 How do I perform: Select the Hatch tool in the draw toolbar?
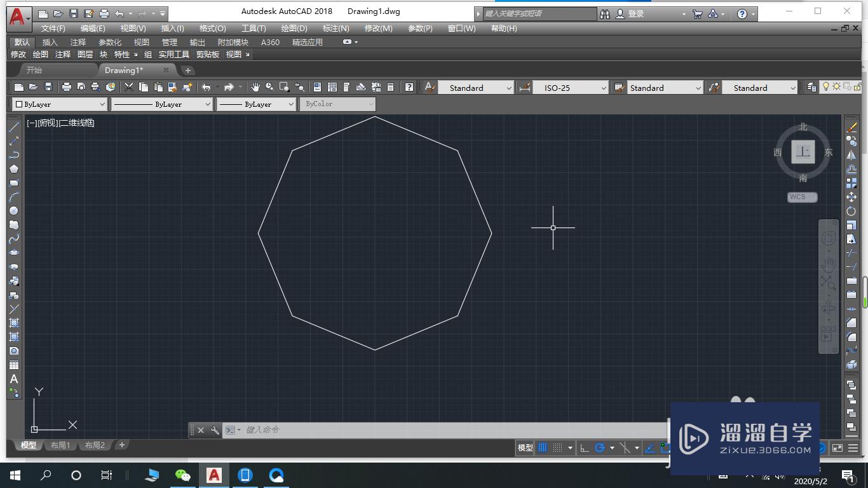point(14,323)
